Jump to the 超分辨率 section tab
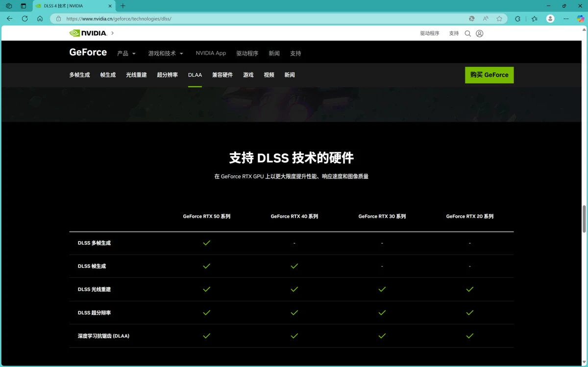 pos(167,75)
